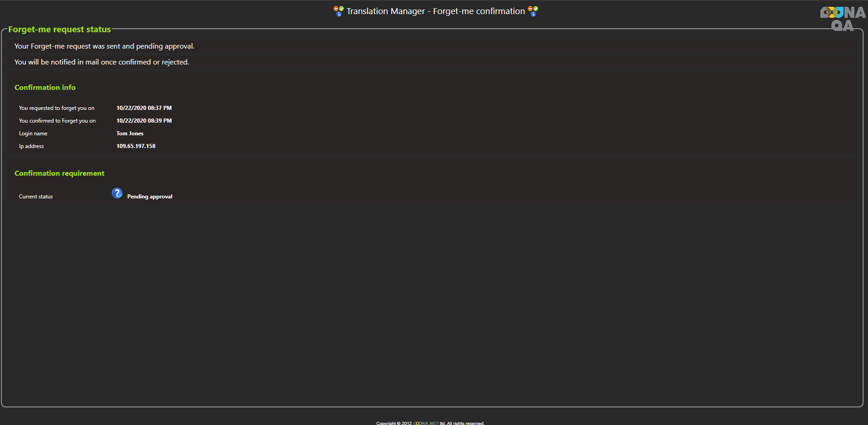The image size is (868, 425).
Task: Click the Confirmation info section heading
Action: [x=45, y=88]
